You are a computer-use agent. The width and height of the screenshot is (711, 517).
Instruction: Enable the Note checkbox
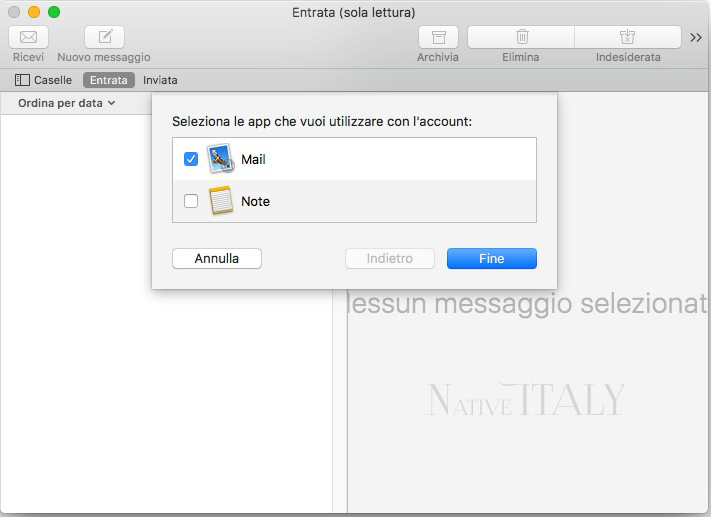191,200
